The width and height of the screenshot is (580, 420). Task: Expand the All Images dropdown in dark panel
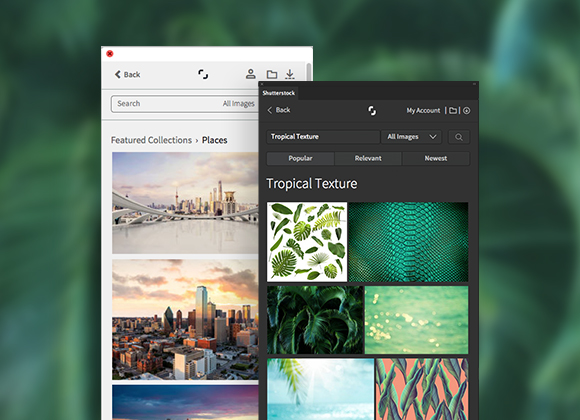tap(411, 137)
